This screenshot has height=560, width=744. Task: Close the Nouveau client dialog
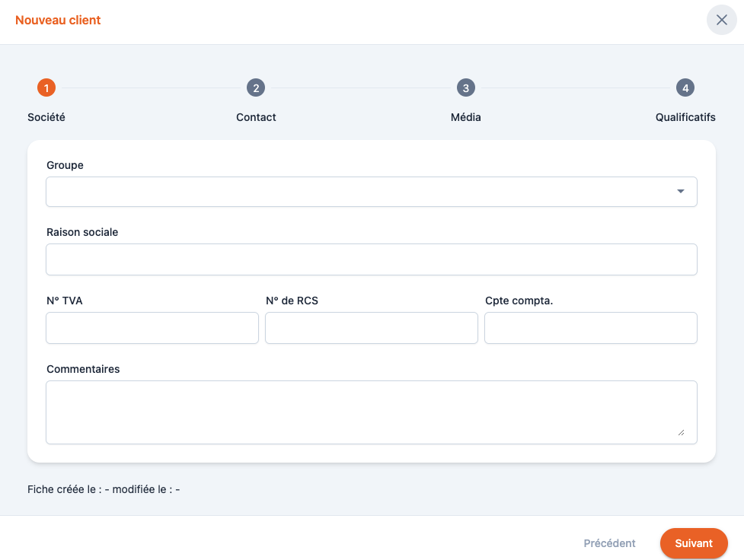point(721,20)
